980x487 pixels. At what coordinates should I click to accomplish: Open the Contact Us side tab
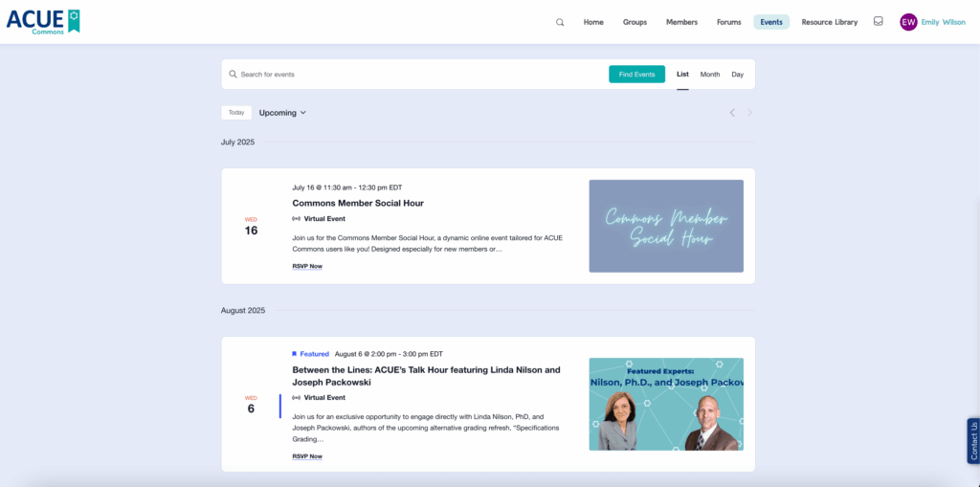(973, 441)
